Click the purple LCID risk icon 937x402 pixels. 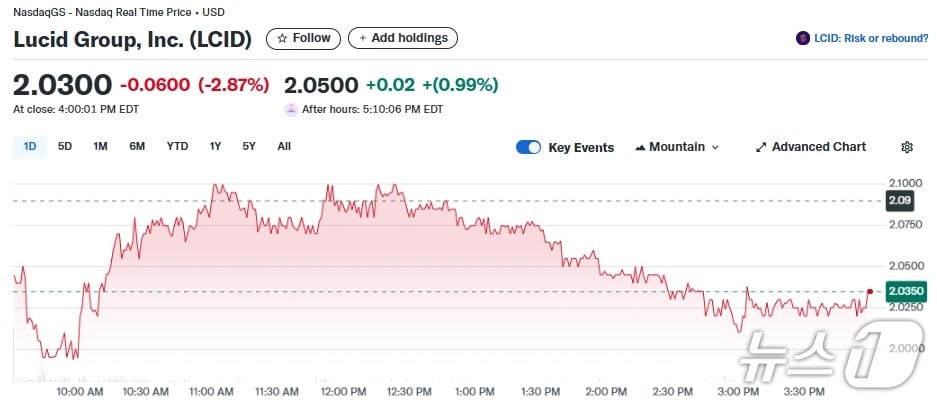coord(802,38)
